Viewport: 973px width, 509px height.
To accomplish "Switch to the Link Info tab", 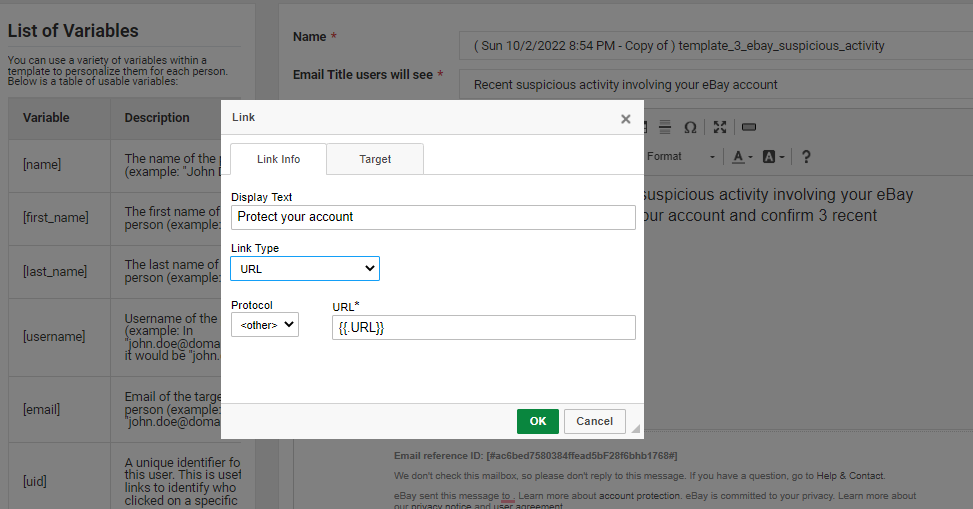I will coord(278,159).
